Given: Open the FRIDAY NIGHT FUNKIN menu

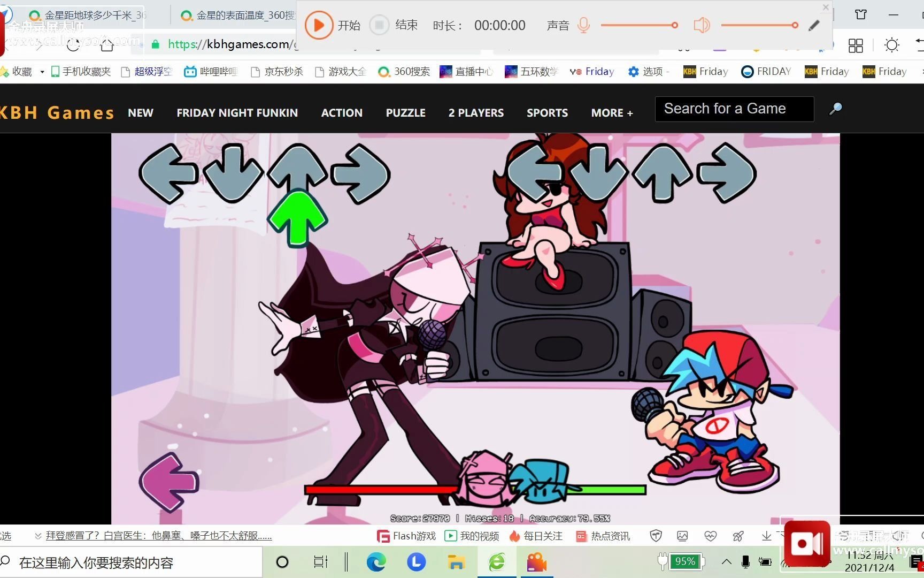Looking at the screenshot, I should tap(237, 113).
